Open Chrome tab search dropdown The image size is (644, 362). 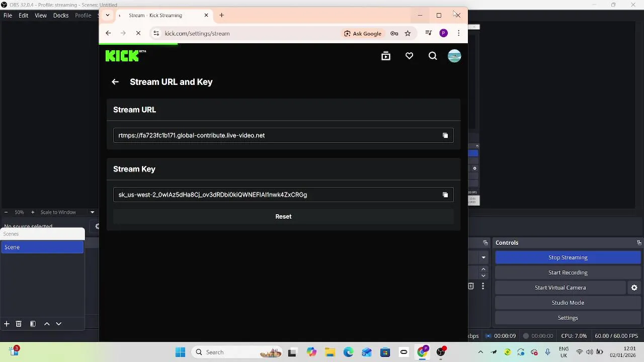107,15
